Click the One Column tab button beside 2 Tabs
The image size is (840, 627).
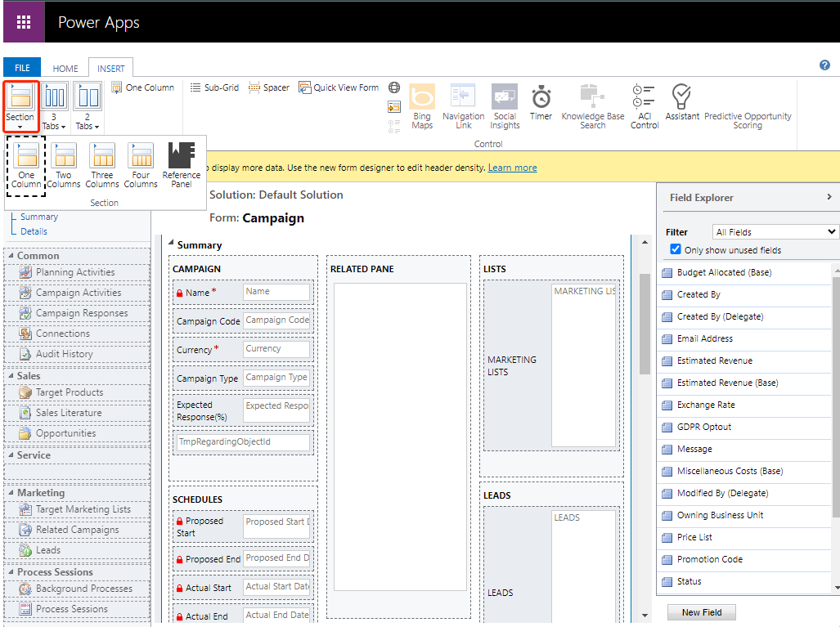coord(143,87)
